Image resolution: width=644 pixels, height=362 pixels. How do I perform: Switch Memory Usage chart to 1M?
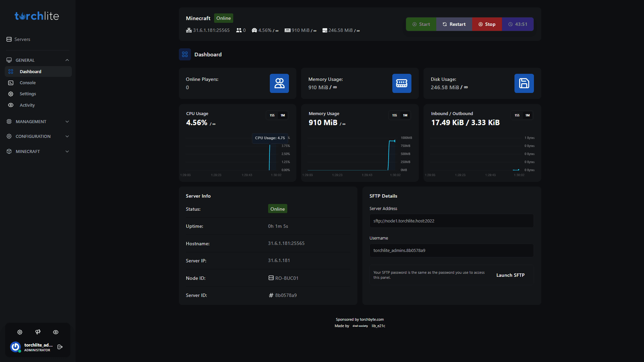405,115
